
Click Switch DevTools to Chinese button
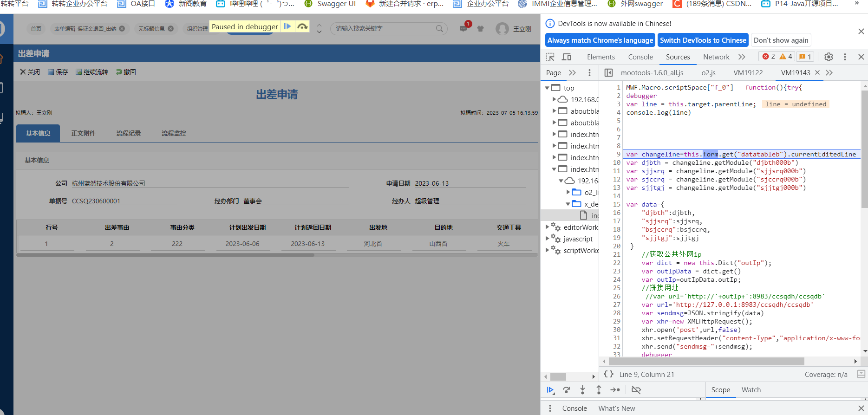tap(703, 40)
